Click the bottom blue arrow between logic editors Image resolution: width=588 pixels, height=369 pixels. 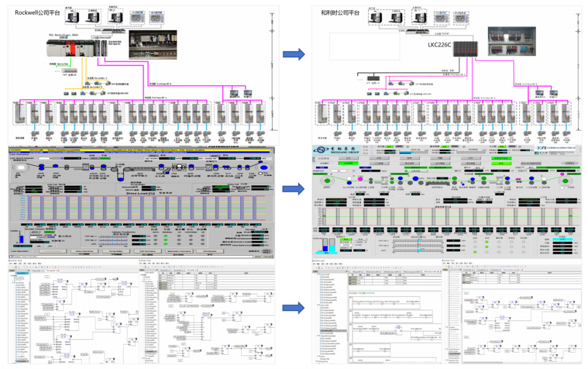[x=293, y=307]
